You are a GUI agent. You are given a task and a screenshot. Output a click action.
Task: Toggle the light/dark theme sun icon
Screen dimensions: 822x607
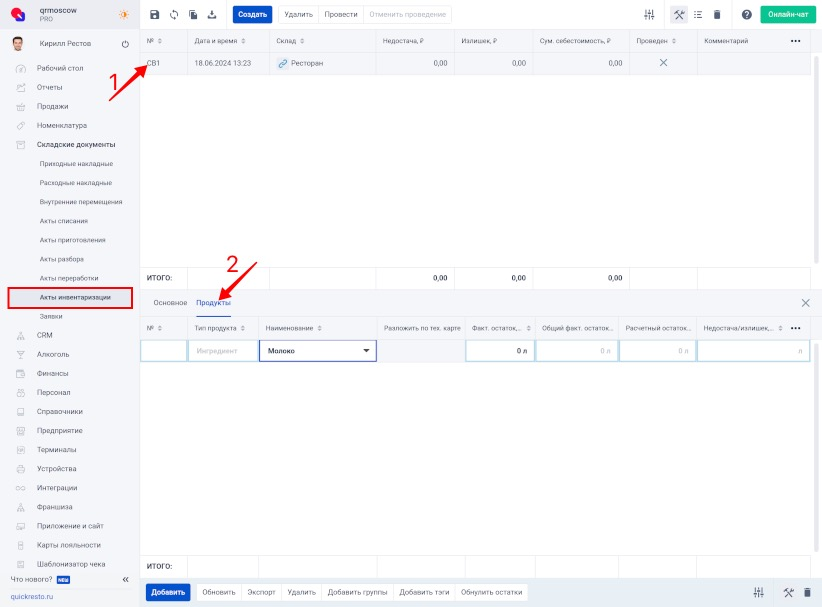(x=123, y=15)
